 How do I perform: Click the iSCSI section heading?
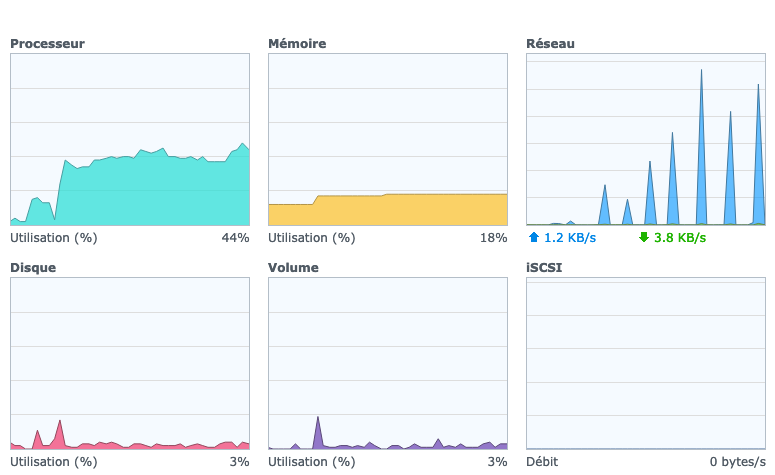click(x=544, y=268)
